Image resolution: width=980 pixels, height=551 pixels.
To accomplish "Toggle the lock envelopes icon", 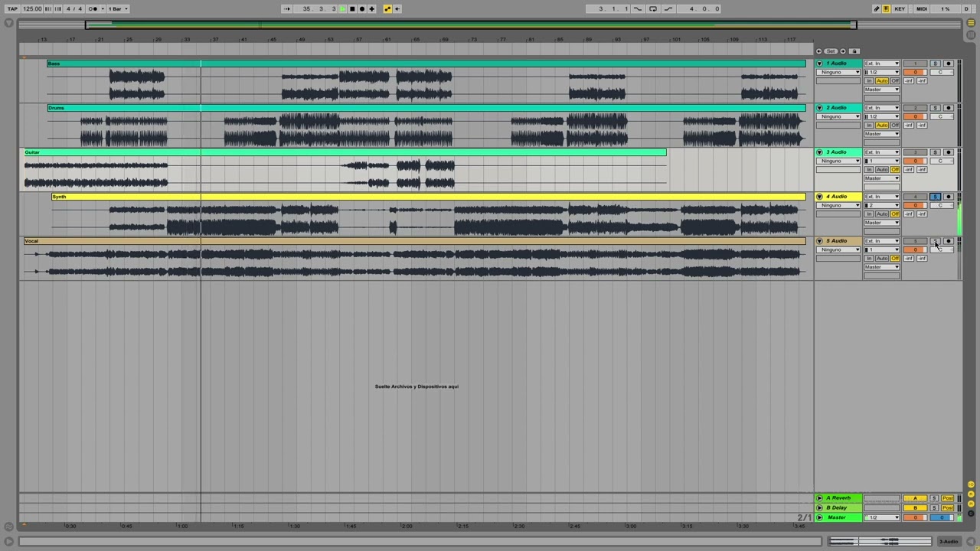I will click(x=854, y=51).
